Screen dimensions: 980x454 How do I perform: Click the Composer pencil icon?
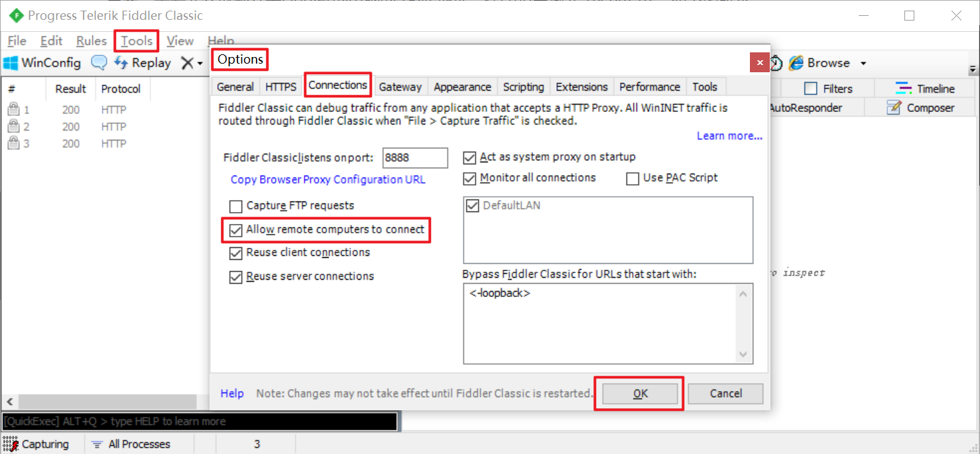894,108
